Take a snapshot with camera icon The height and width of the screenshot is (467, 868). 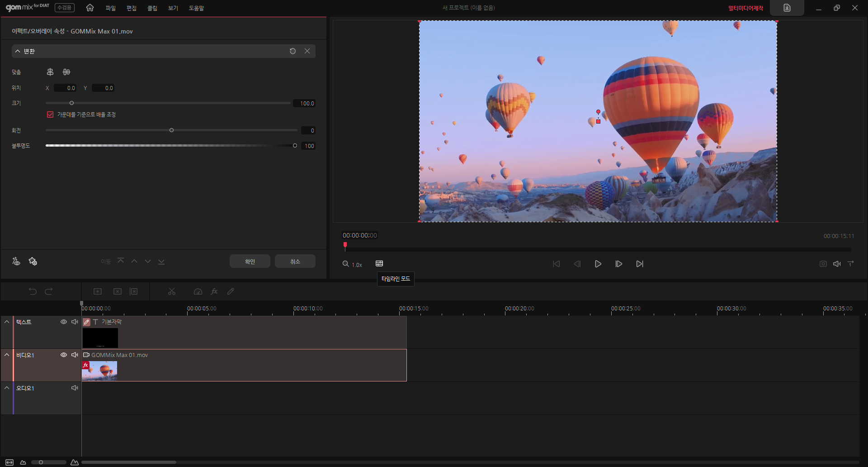823,264
